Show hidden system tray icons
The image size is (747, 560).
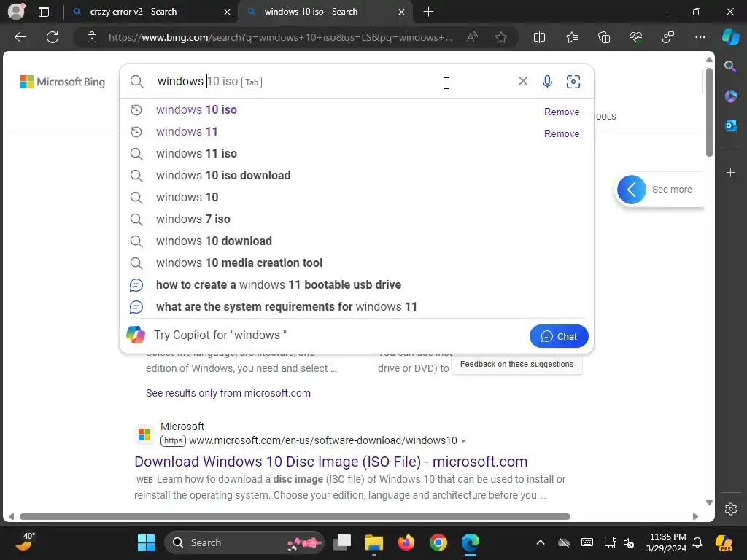pyautogui.click(x=541, y=542)
